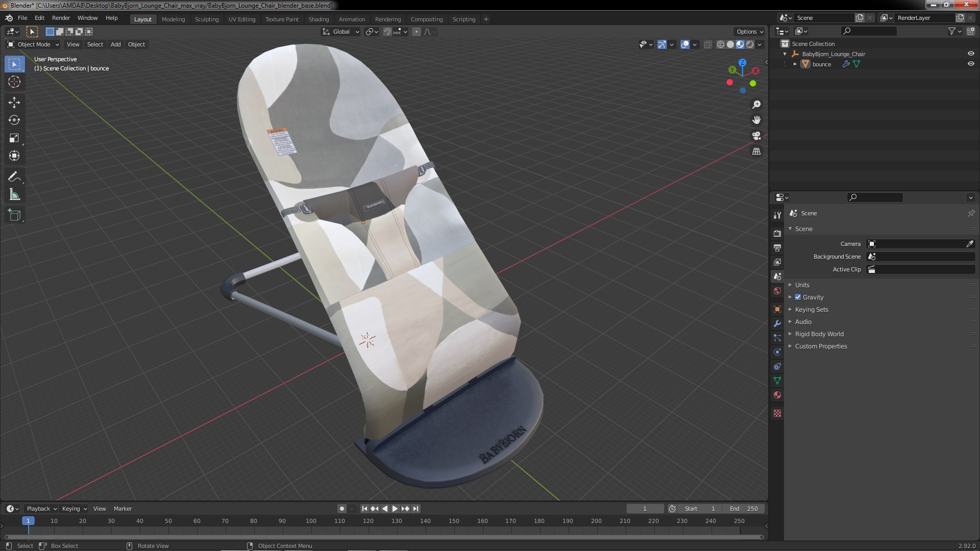Open the Texture properties tab

(x=777, y=413)
